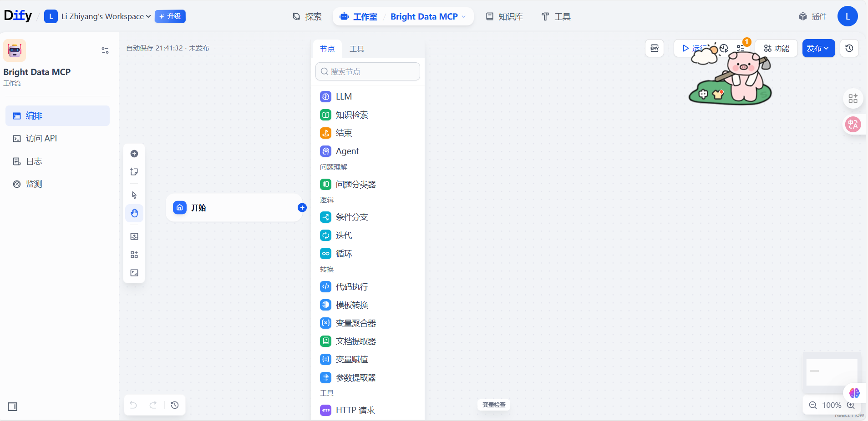Viewport: 868px width, 421px height.
Task: Select the 循环 loop node
Action: click(x=368, y=254)
